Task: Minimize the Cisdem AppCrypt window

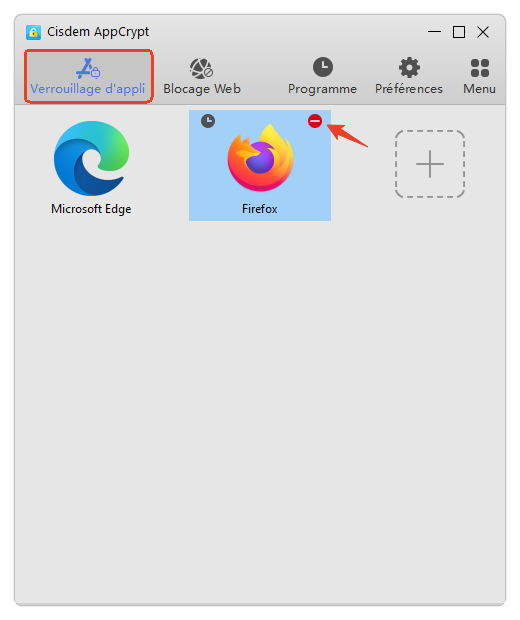Action: point(434,32)
